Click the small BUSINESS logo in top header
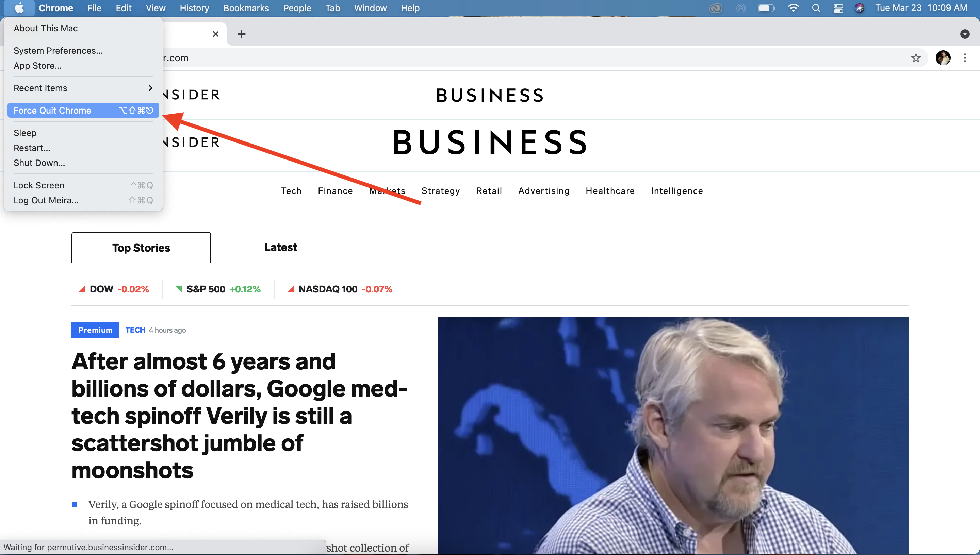Image resolution: width=980 pixels, height=555 pixels. (x=490, y=95)
